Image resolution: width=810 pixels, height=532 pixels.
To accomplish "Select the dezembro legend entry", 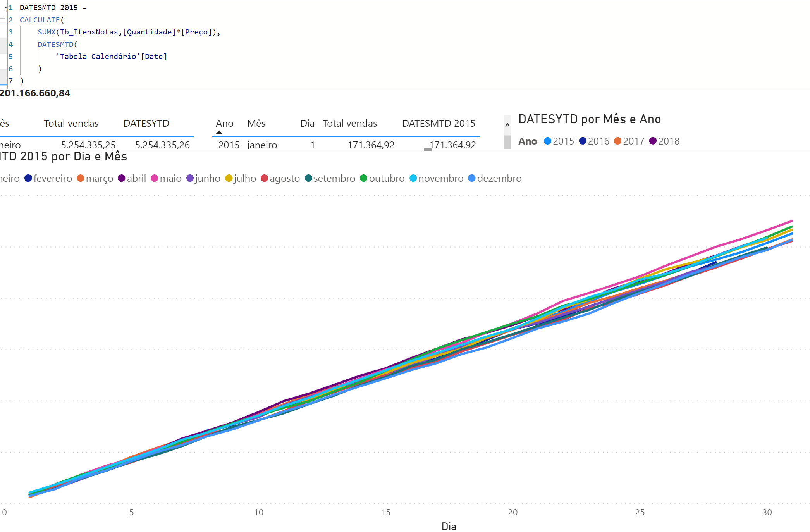I will [x=495, y=178].
